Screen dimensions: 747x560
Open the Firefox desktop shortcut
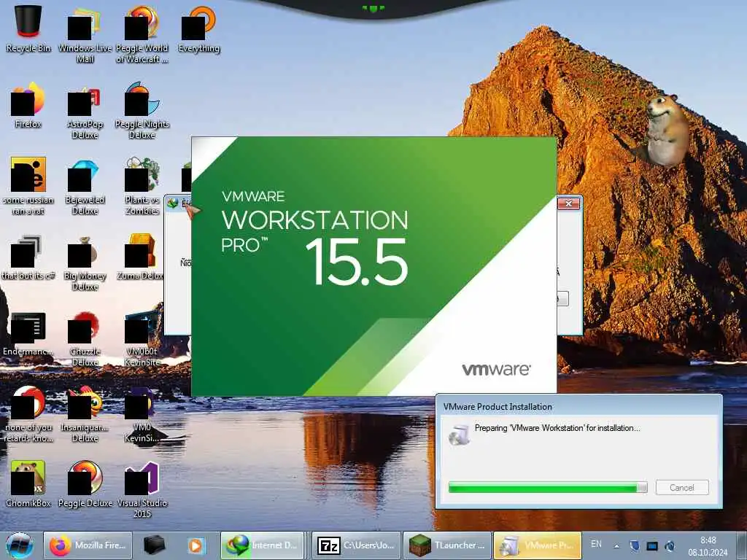pos(28,105)
